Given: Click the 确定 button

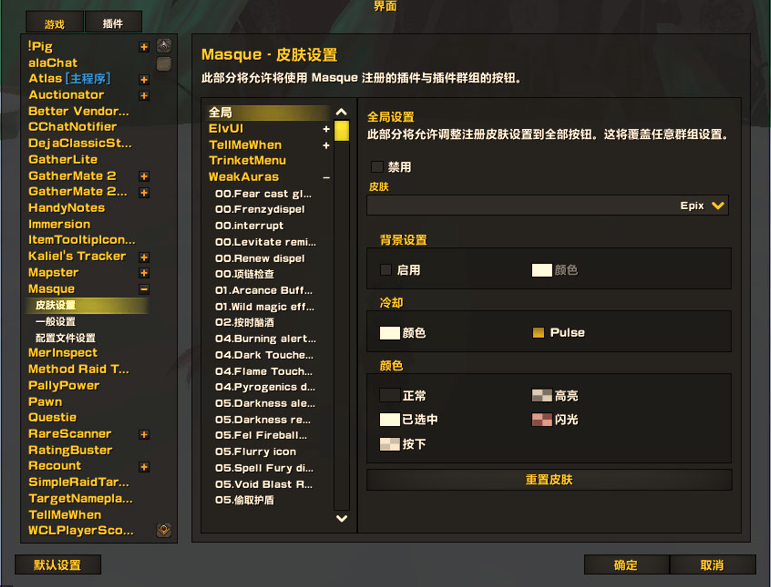Looking at the screenshot, I should pos(626,565).
